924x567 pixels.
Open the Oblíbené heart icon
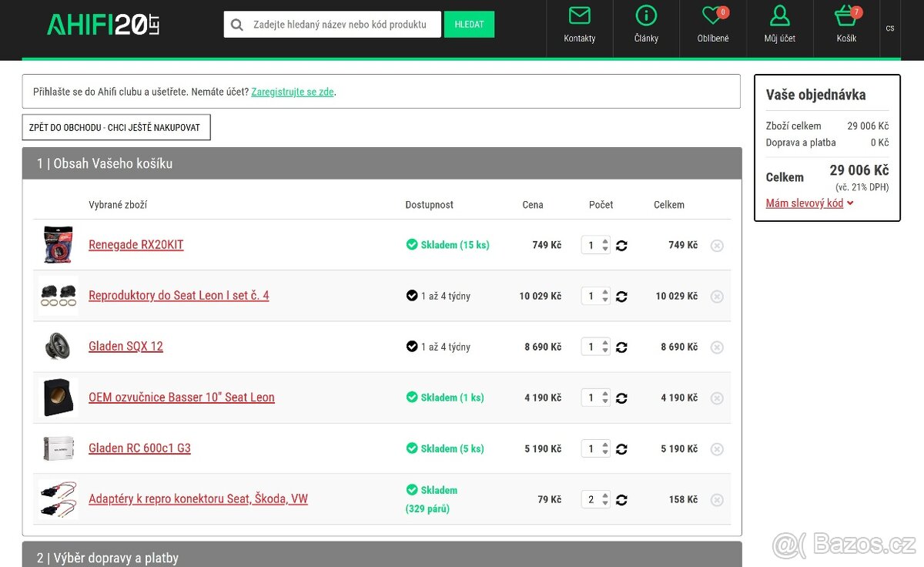click(712, 16)
